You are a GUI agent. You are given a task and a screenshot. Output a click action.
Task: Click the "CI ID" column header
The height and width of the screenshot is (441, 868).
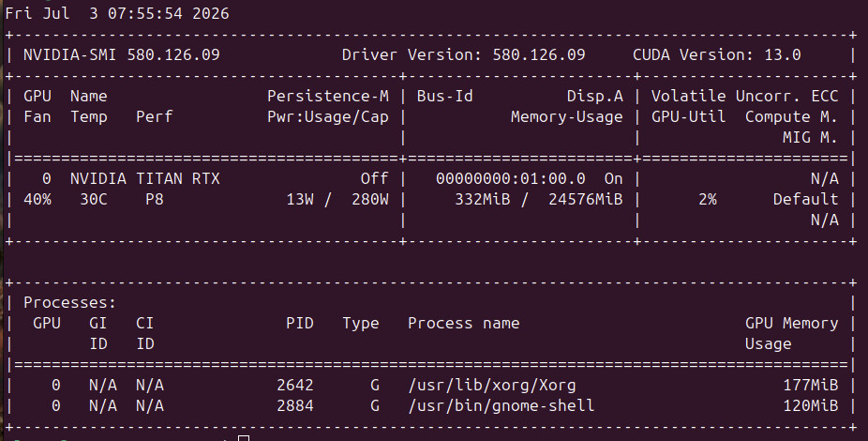click(x=145, y=333)
